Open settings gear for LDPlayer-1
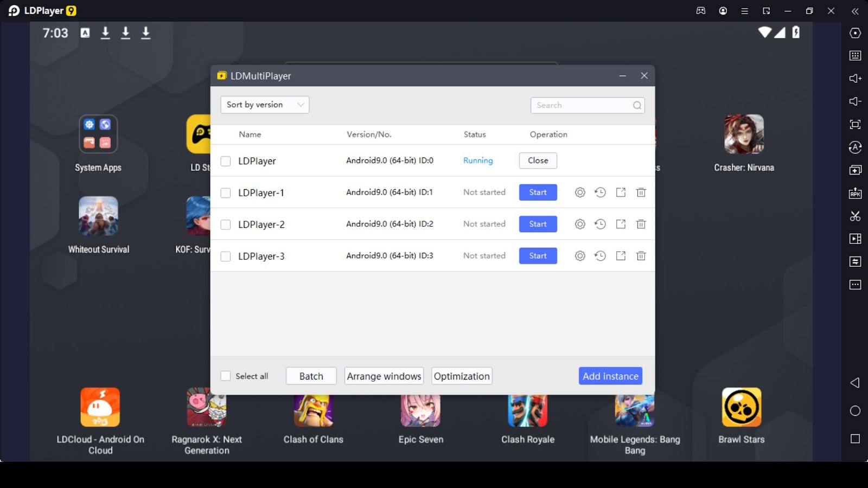The image size is (868, 488). 580,192
